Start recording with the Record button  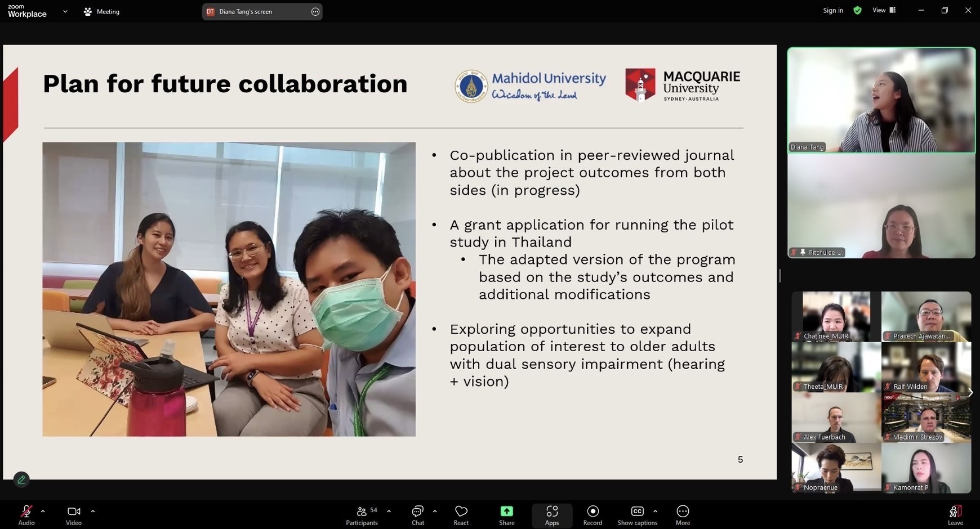click(593, 514)
